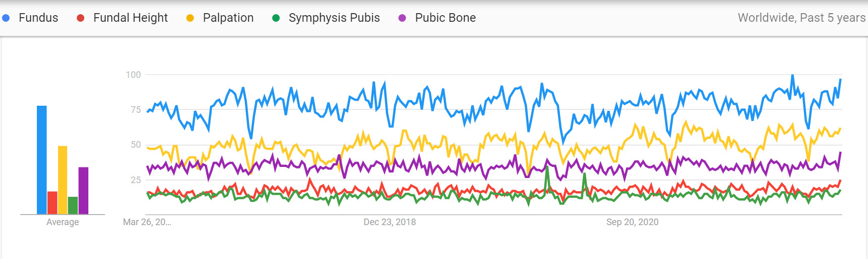The height and width of the screenshot is (259, 868).
Task: Click the red Fundal Height legend dot
Action: (x=80, y=18)
